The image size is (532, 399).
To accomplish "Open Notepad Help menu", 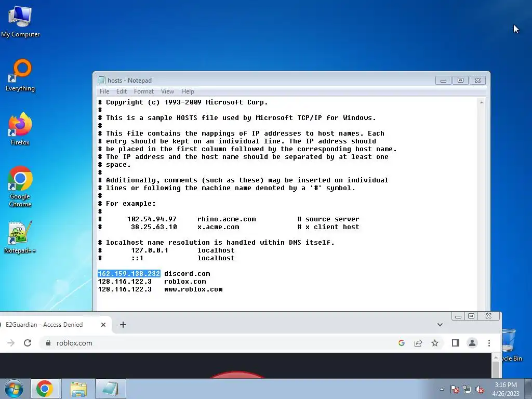I will [188, 91].
